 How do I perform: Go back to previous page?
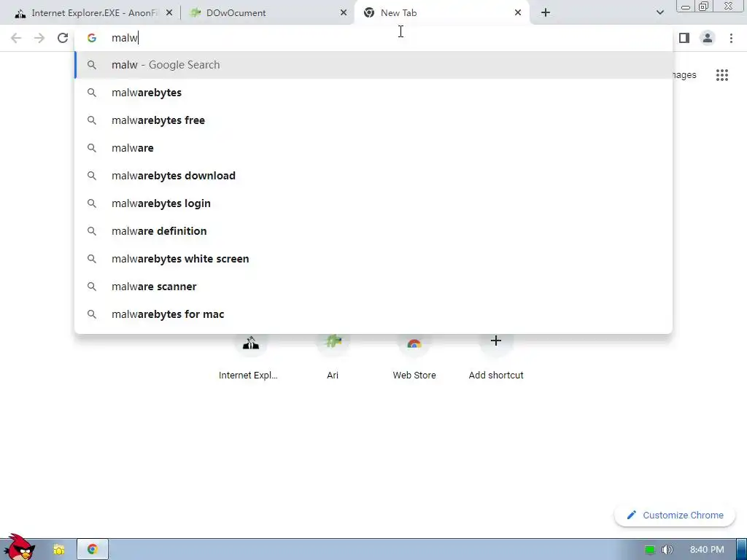point(16,38)
